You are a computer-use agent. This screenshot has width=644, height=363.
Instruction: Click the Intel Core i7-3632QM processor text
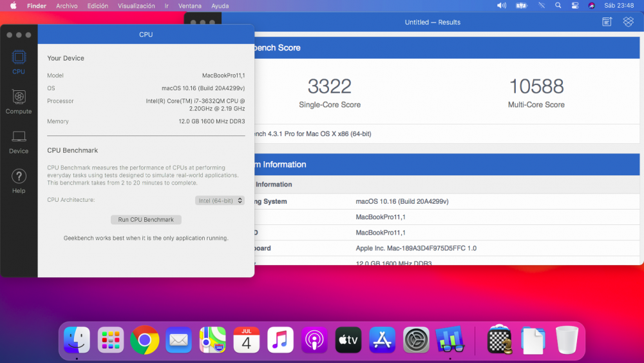[x=196, y=105]
